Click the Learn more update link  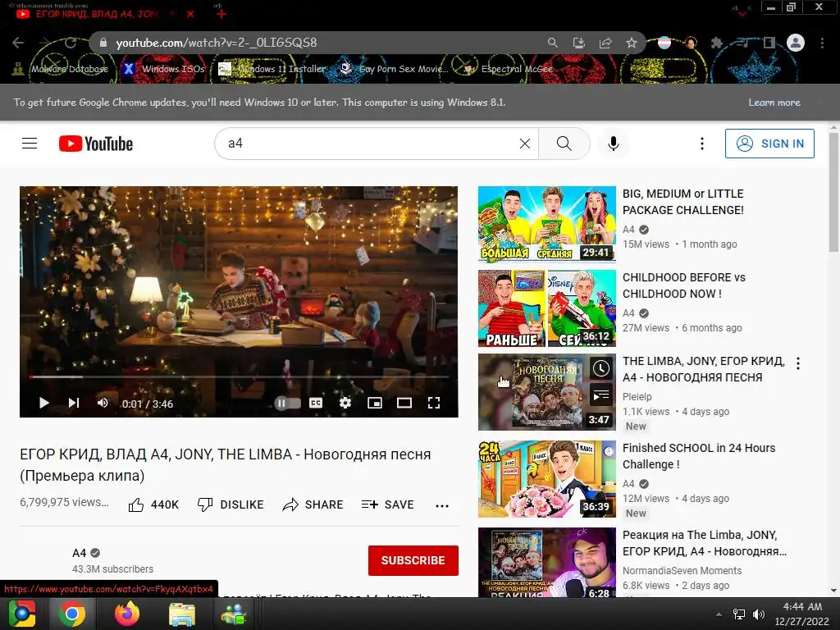point(774,103)
